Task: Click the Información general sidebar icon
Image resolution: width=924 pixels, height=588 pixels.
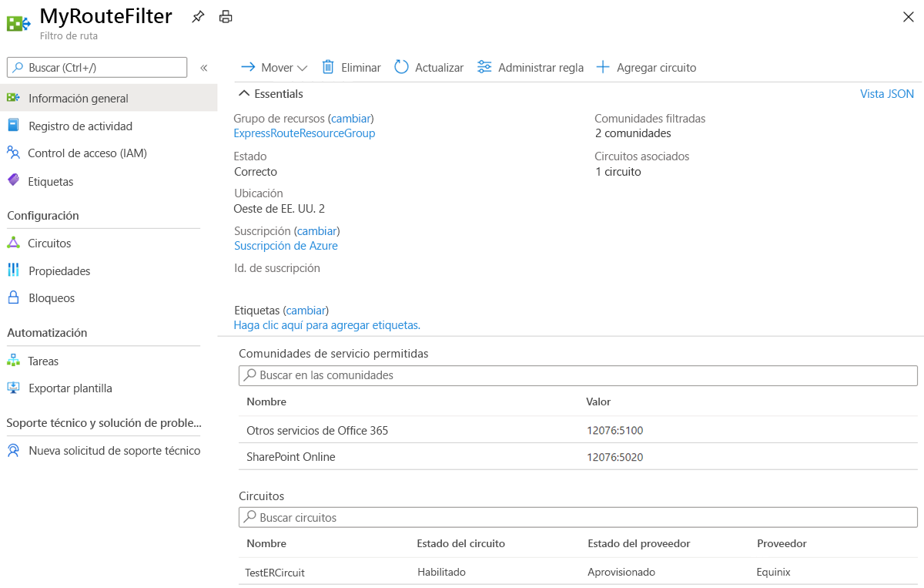Action: point(13,98)
